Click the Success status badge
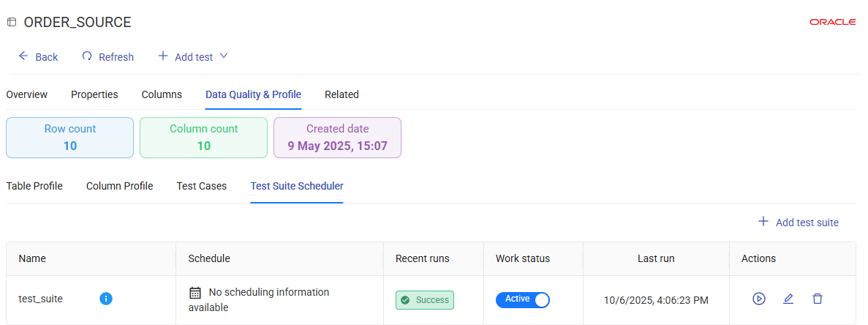Screen dimensions: 868x325 [x=425, y=300]
